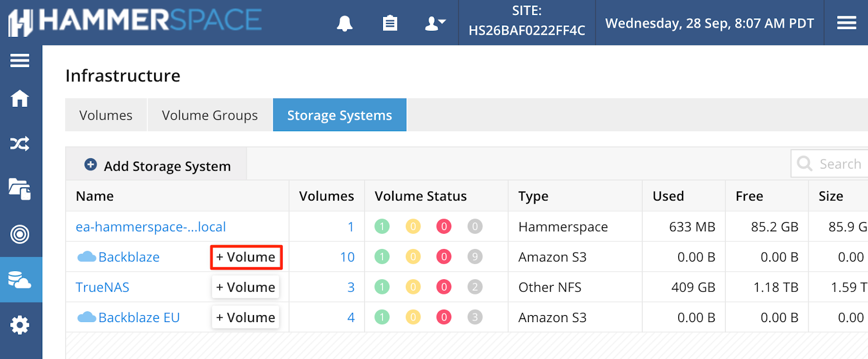Switch to the Volumes tab
The height and width of the screenshot is (359, 868).
click(x=106, y=115)
